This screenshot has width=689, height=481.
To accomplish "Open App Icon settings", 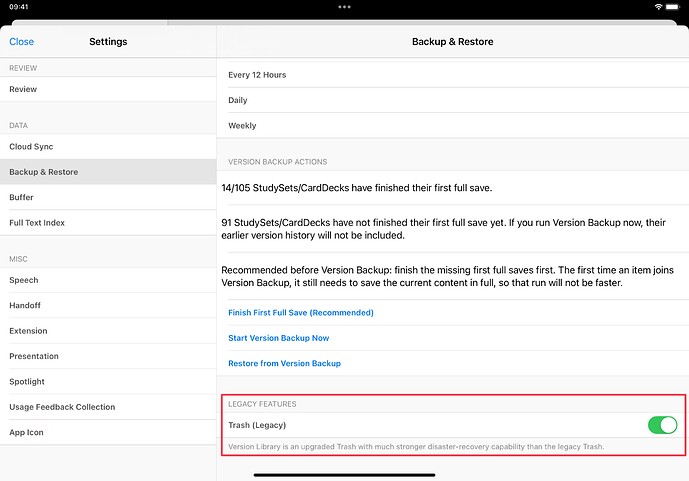I will click(108, 433).
